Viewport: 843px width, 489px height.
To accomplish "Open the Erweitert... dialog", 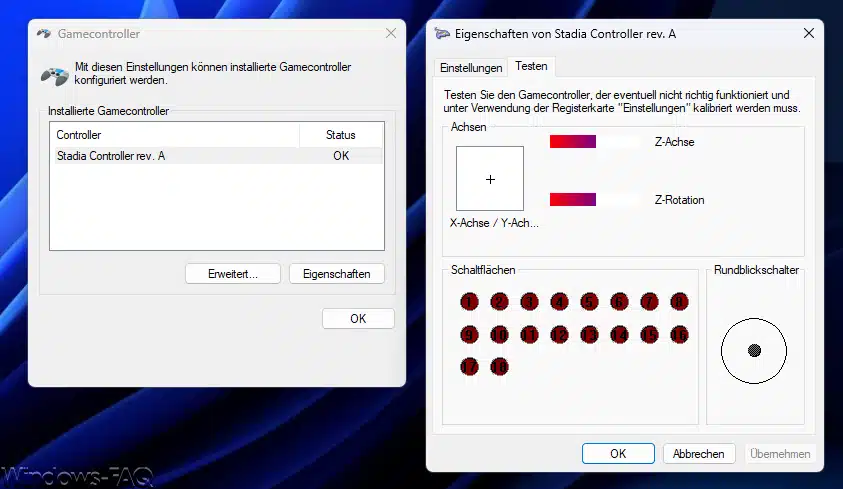I will (x=233, y=274).
